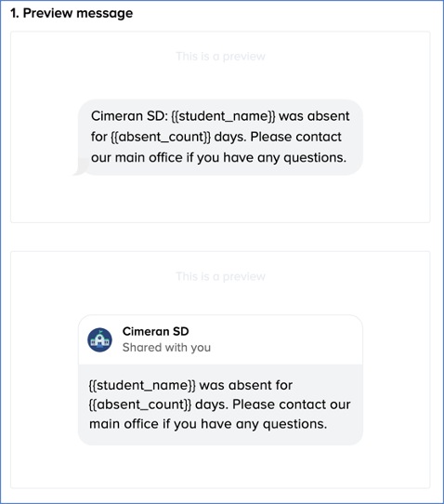Click the app notification card header

220,339
